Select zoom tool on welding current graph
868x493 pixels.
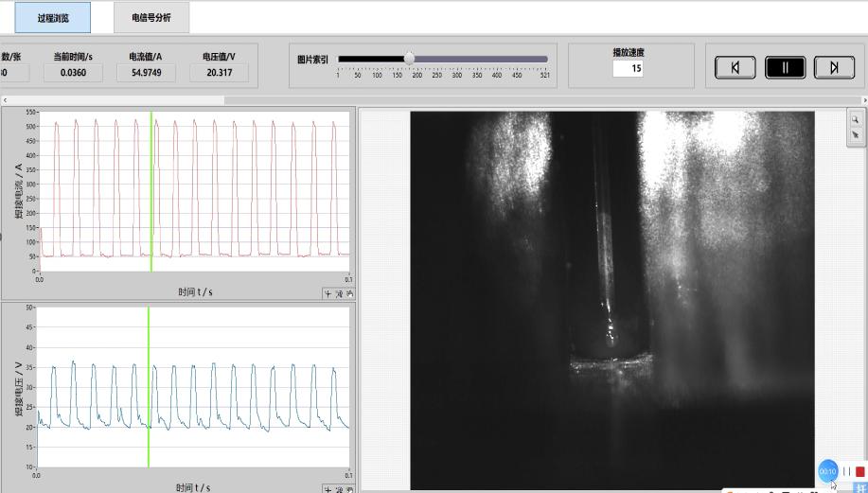(x=339, y=293)
